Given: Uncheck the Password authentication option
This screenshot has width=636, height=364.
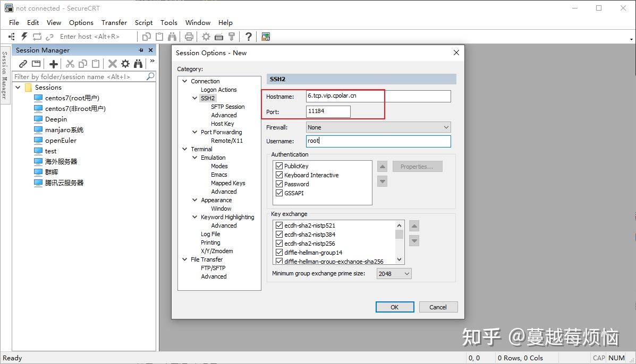Looking at the screenshot, I should [279, 184].
